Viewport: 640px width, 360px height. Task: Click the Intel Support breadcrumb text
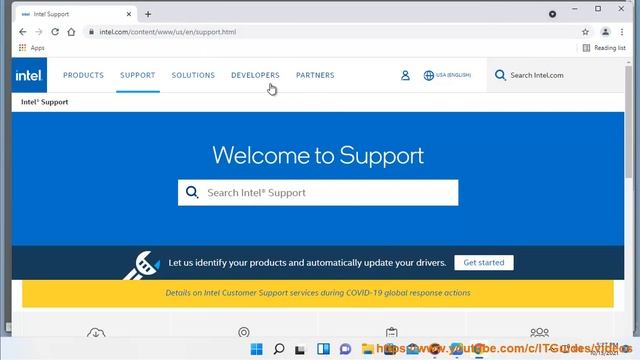pyautogui.click(x=44, y=102)
